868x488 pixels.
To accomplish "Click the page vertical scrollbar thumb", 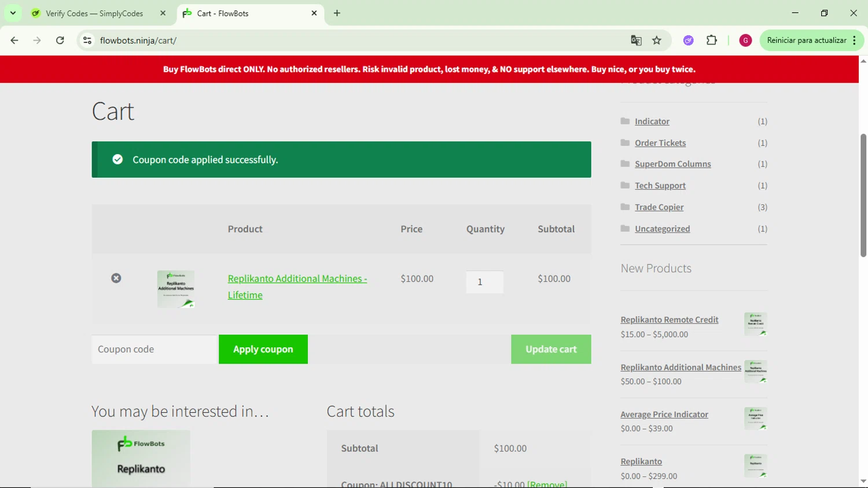I will (863, 195).
